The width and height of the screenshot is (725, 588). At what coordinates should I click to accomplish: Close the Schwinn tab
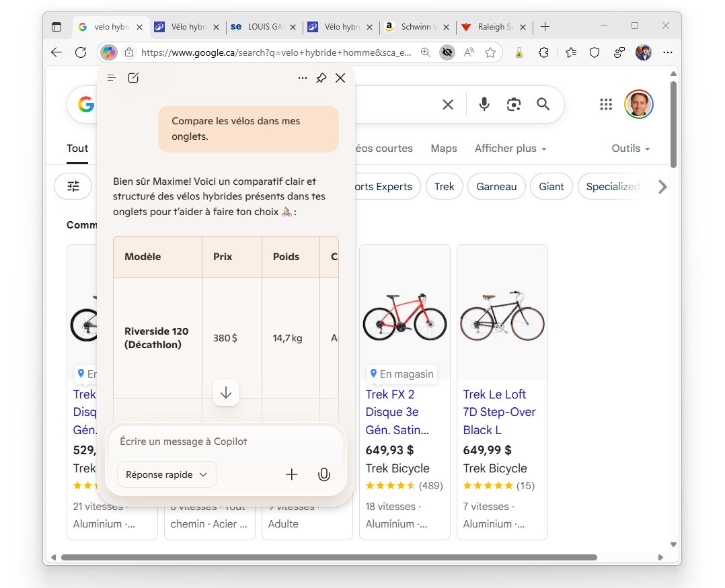point(446,27)
